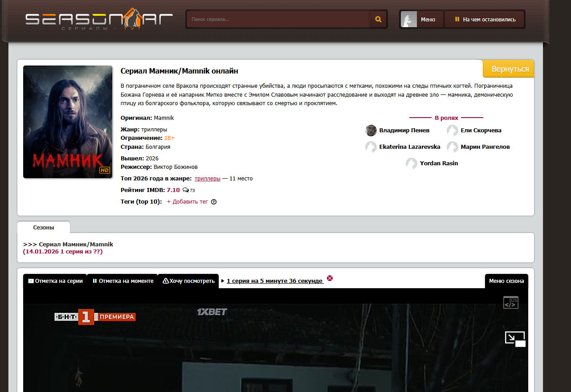The image size is (571, 392).
Task: Open Сериал Мамник/Mamnik season link
Action: 76,245
